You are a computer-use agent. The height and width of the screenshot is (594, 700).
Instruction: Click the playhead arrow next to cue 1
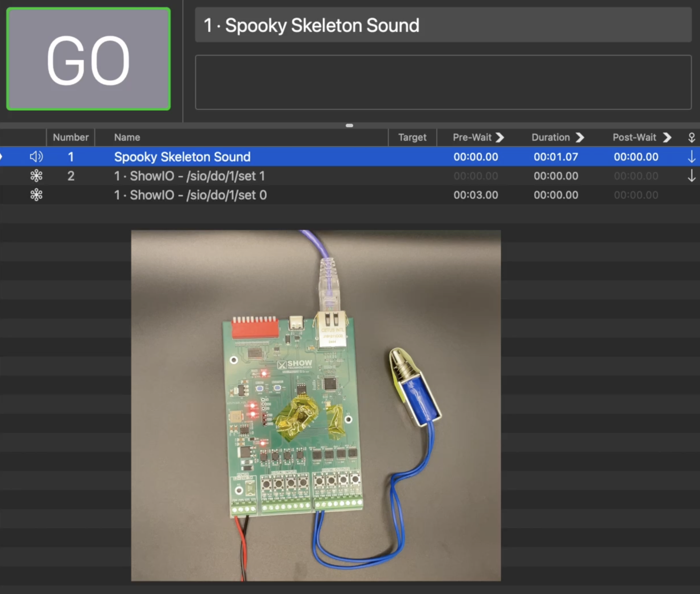[2, 157]
